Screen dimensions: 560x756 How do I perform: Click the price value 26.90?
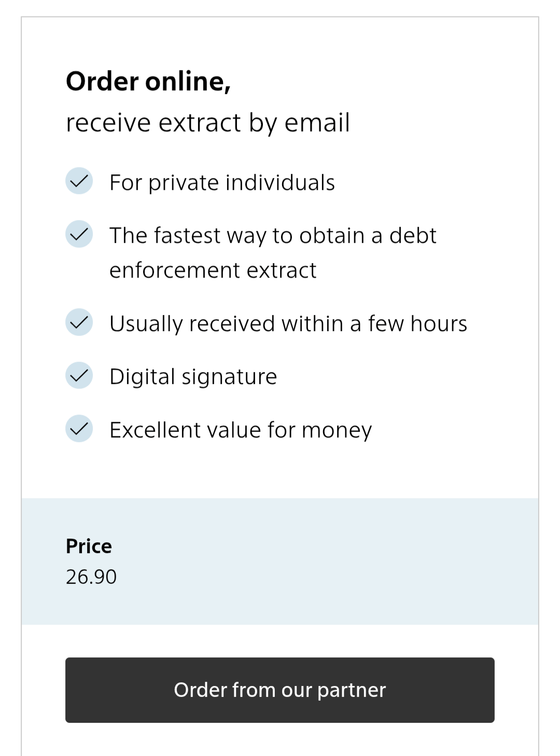tap(91, 577)
